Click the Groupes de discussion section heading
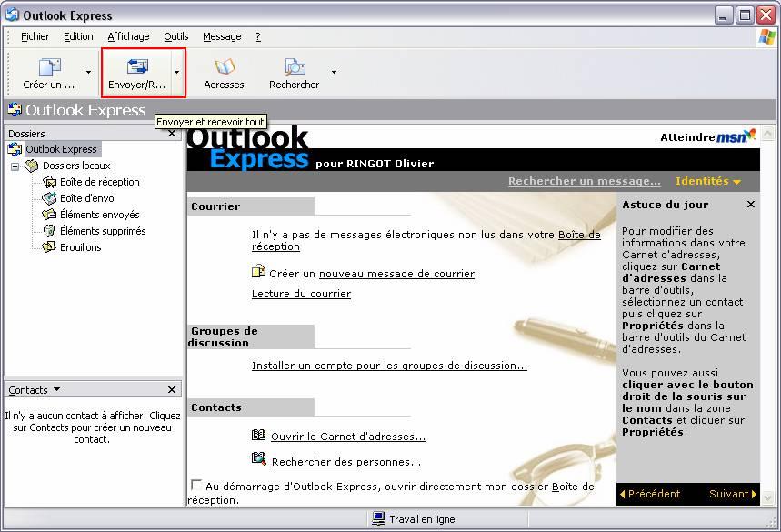The image size is (781, 532). pyautogui.click(x=223, y=336)
